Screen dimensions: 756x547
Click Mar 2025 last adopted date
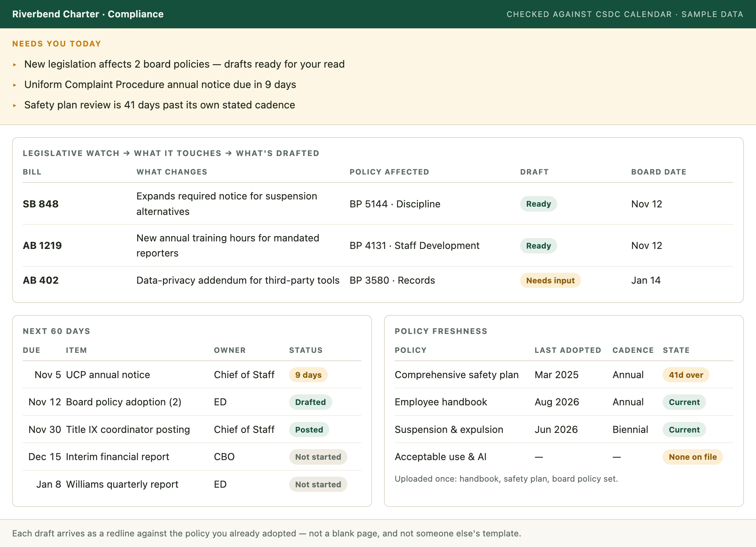point(557,375)
